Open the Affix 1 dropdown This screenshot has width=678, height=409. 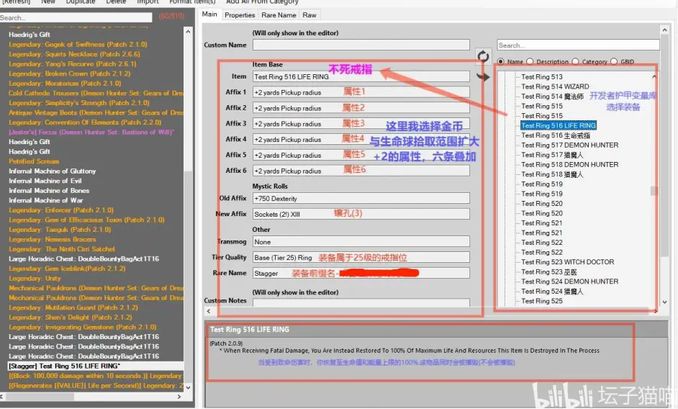click(x=358, y=92)
